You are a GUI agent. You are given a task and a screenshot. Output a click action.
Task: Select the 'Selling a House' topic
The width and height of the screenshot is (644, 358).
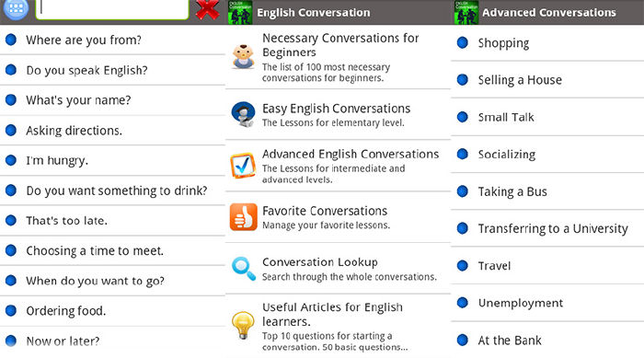tap(547, 80)
